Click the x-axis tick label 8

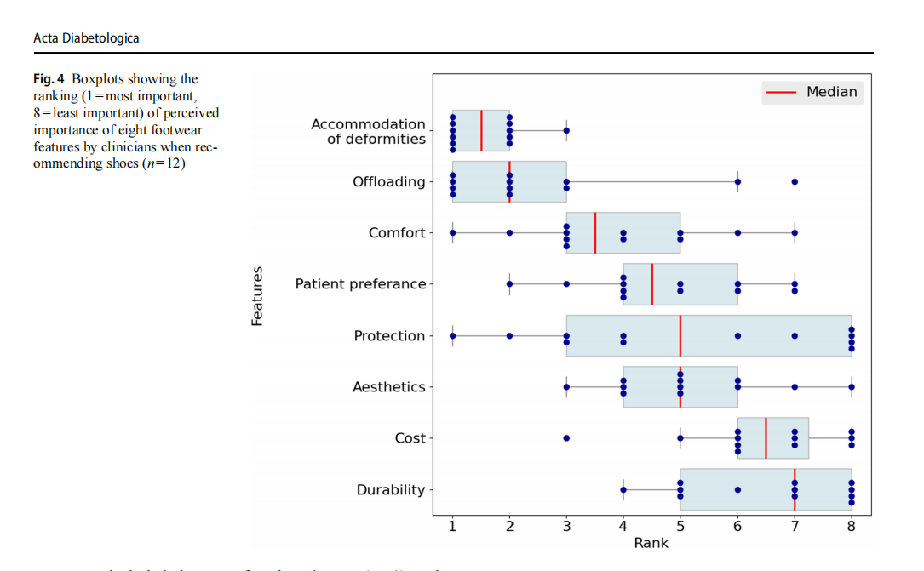pos(852,526)
